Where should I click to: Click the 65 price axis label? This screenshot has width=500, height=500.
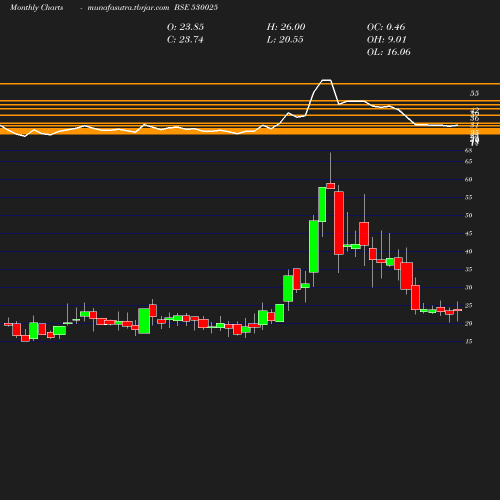tap(468, 161)
